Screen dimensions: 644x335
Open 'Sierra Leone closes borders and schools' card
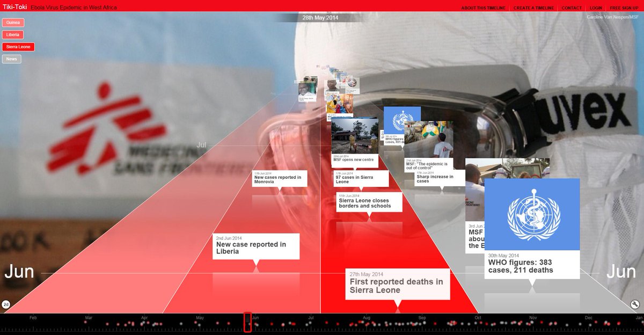(369, 202)
